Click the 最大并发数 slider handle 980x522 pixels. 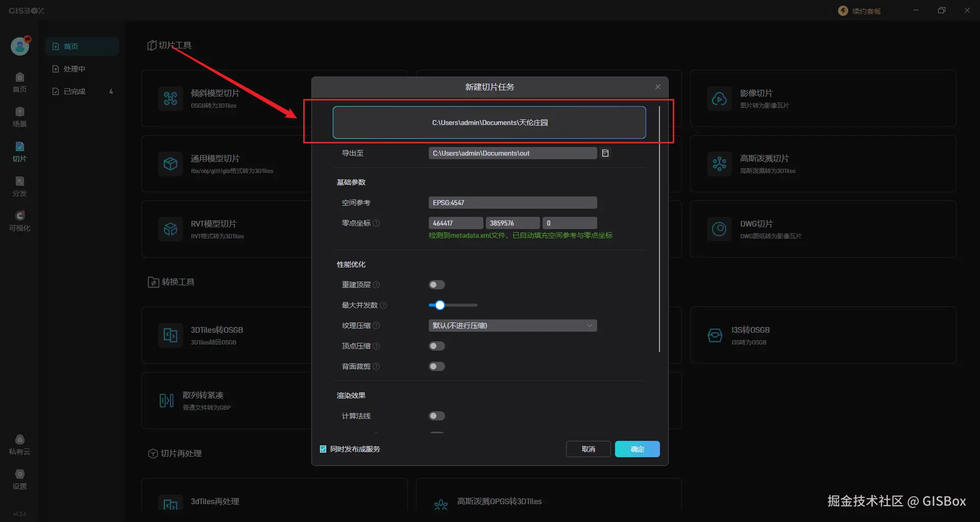tap(440, 305)
